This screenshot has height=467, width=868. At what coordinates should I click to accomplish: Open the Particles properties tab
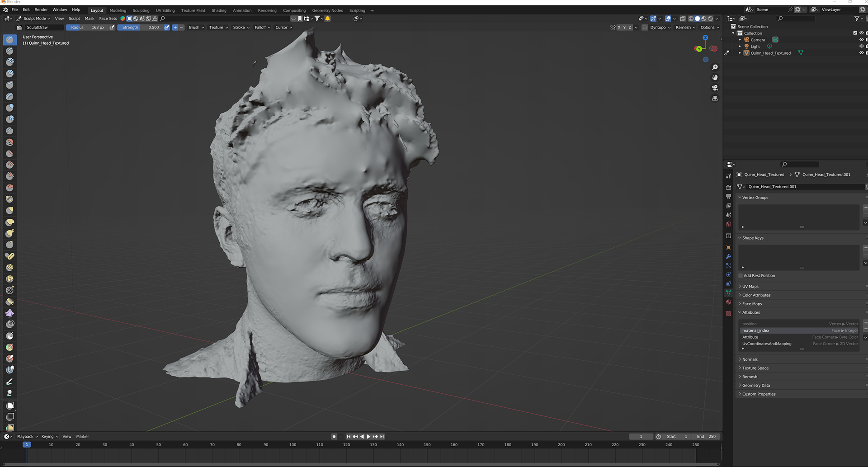click(x=728, y=265)
